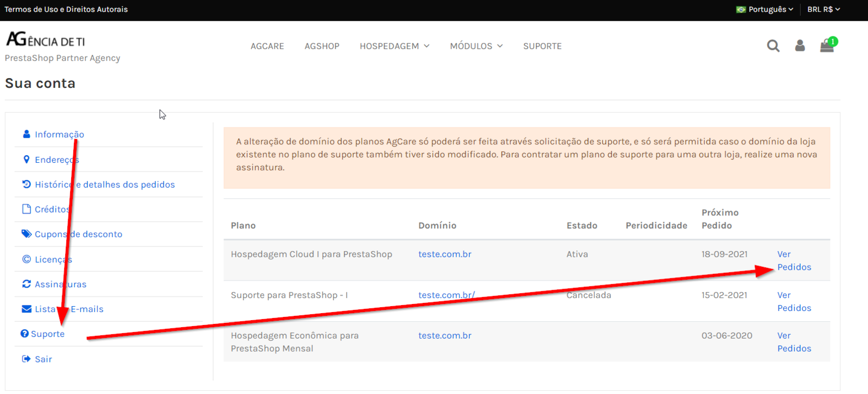Image resolution: width=868 pixels, height=394 pixels.
Task: Open teste.com.br for Hospedagem Cloud I
Action: 445,254
